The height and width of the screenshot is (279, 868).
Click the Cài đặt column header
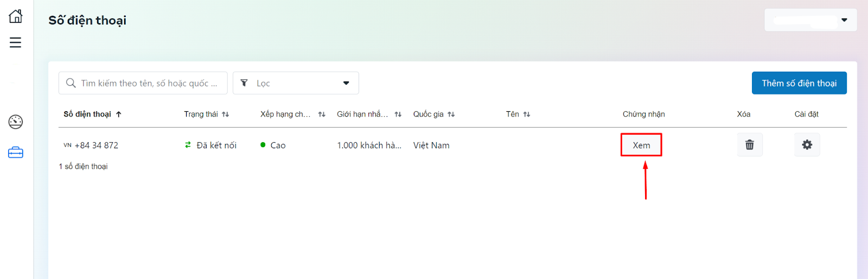pyautogui.click(x=807, y=114)
